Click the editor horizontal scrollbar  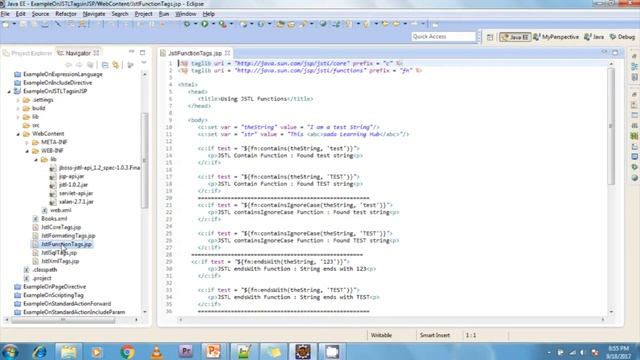pos(391,320)
